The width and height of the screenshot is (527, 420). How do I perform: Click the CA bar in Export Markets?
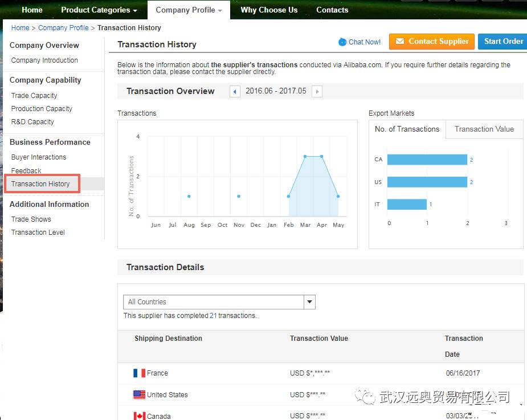[427, 160]
